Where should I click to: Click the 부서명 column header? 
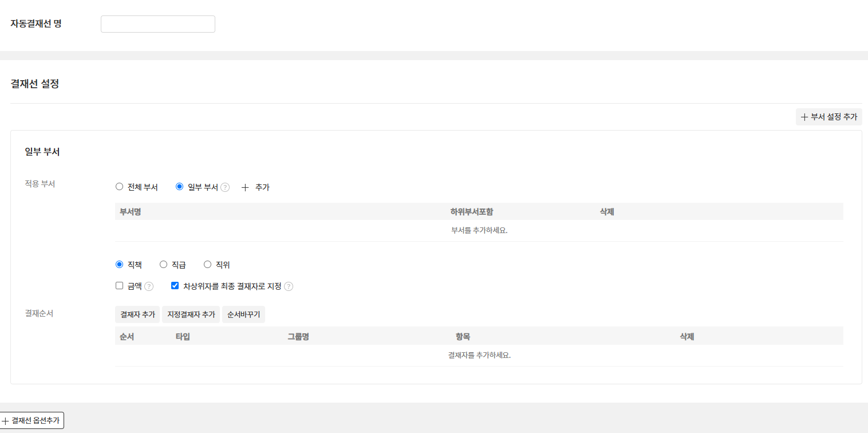[131, 212]
